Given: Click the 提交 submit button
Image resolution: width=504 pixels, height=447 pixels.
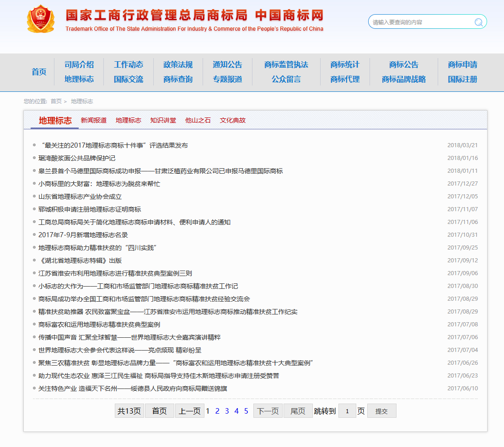Looking at the screenshot, I should pos(381,410).
